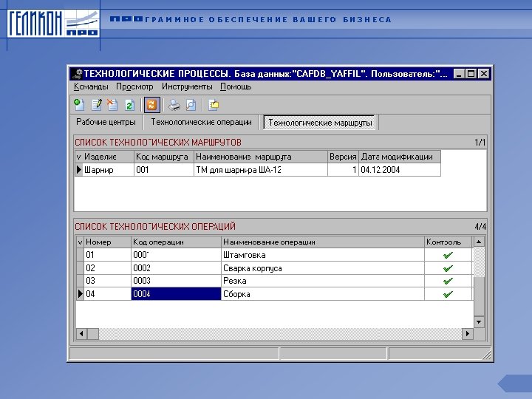Switch to Технологические операции tab
Viewport: 532px width, 399px height.
pos(201,122)
